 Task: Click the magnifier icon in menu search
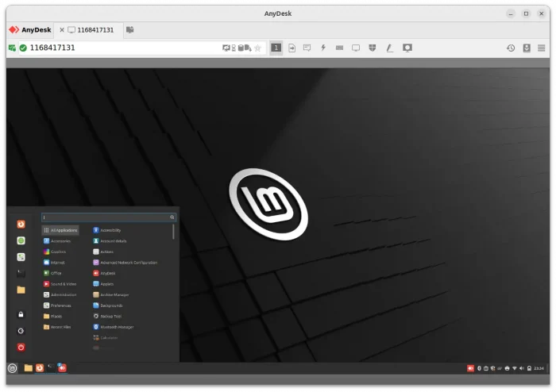click(172, 217)
